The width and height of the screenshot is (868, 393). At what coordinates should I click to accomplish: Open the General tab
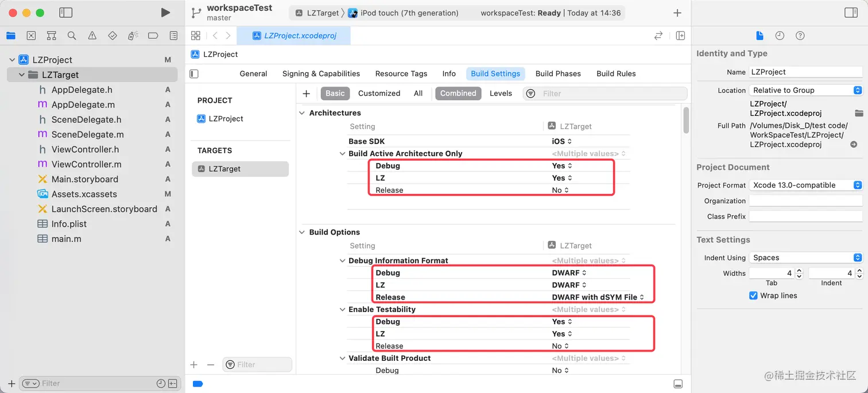click(x=253, y=73)
